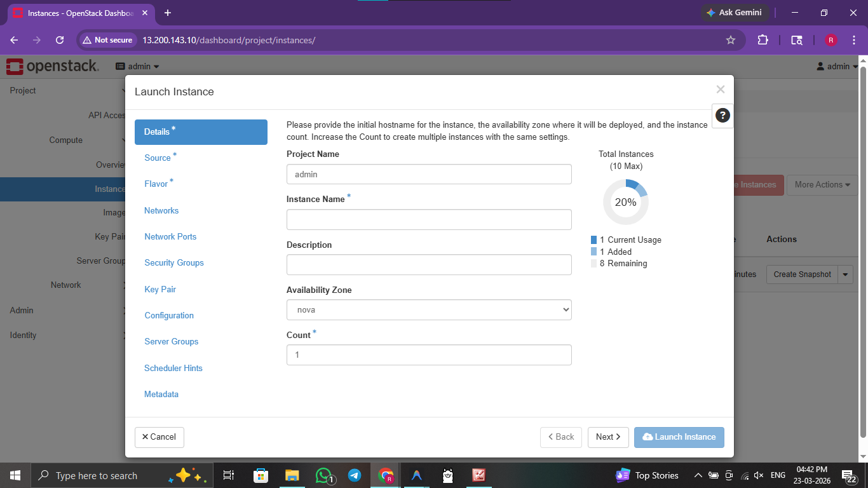The image size is (868, 488).
Task: Click the Not secure site info badge
Action: tap(107, 40)
